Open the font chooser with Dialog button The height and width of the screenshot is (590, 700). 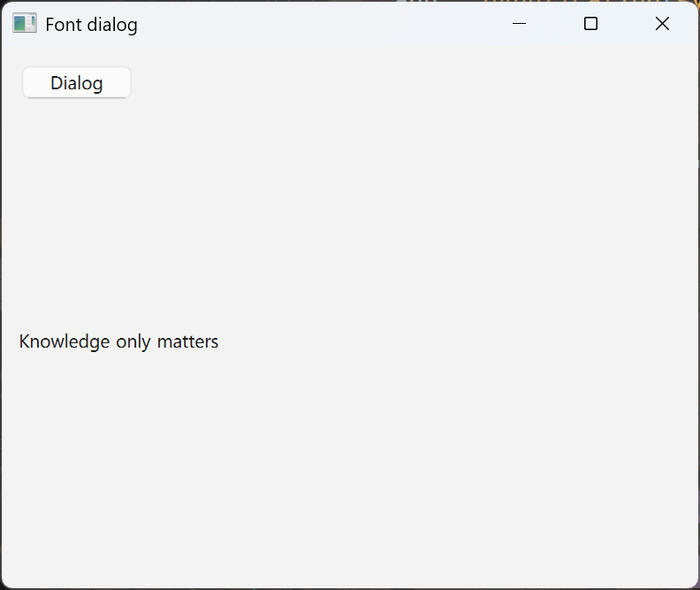coord(77,83)
